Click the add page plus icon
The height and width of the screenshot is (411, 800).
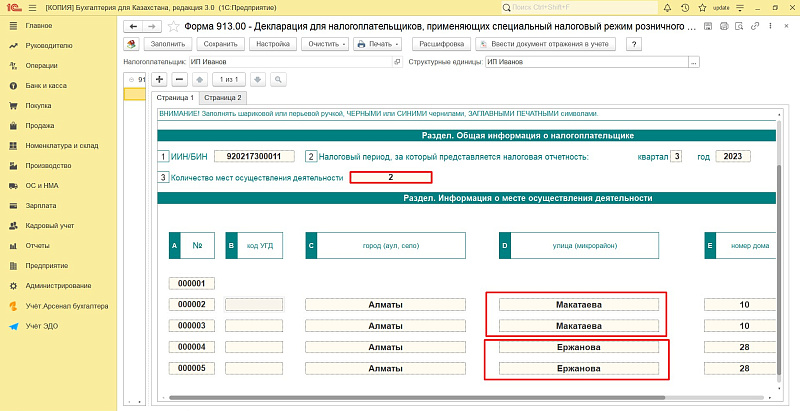coord(158,78)
